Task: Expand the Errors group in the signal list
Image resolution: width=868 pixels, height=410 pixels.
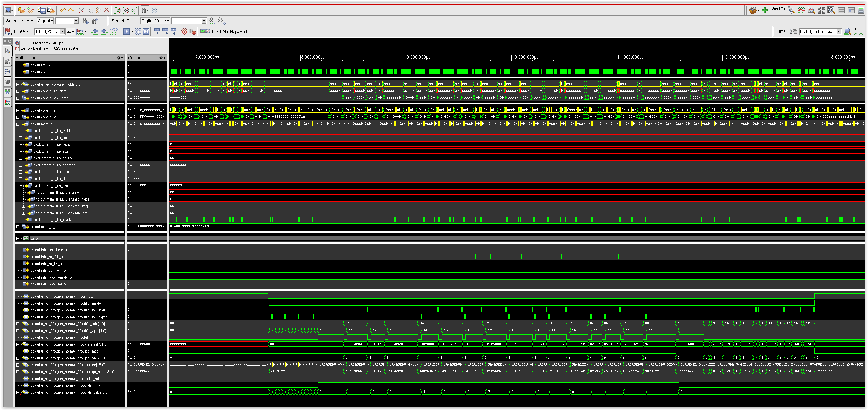Action: [x=18, y=238]
